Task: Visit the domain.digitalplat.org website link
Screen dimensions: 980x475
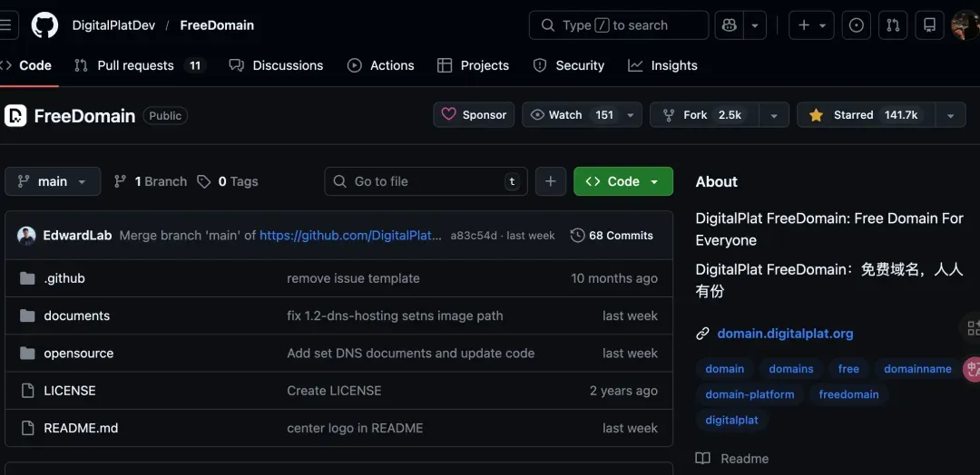Action: (785, 334)
